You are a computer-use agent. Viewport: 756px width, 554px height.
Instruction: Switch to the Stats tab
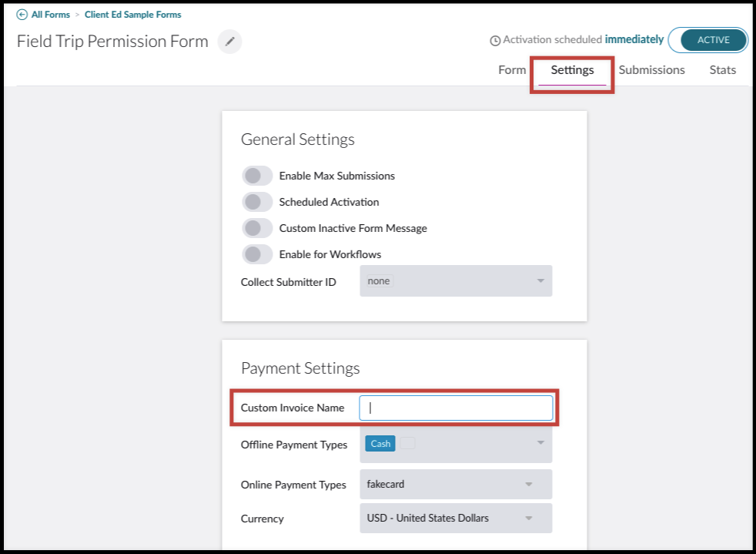pyautogui.click(x=722, y=70)
